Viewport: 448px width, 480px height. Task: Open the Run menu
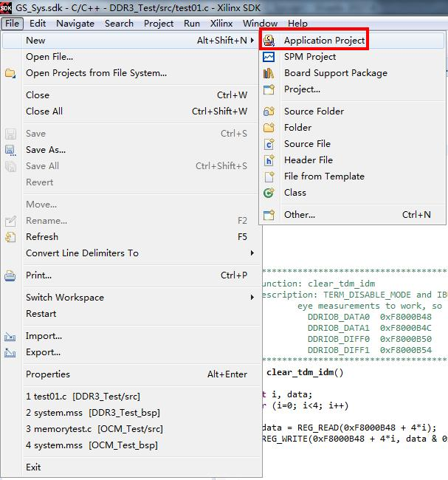click(x=192, y=24)
